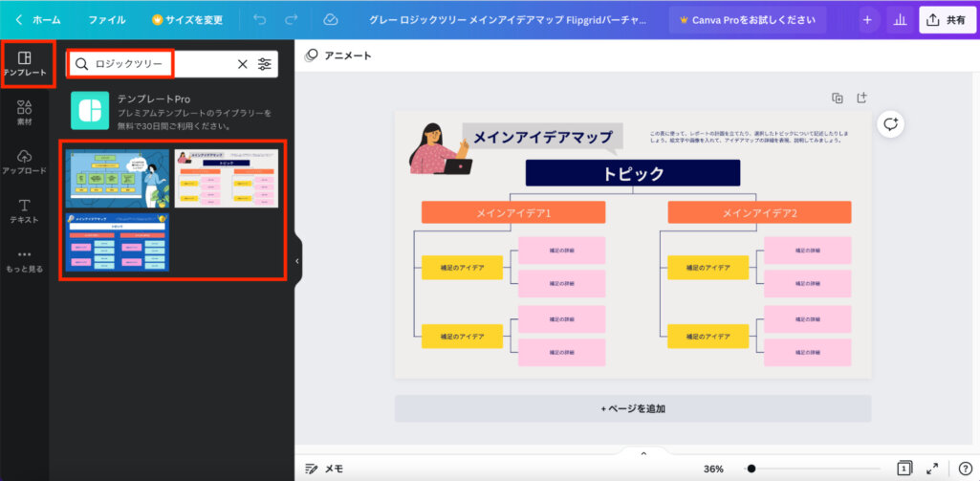
Task: Click the アニメート animate button
Action: [338, 55]
